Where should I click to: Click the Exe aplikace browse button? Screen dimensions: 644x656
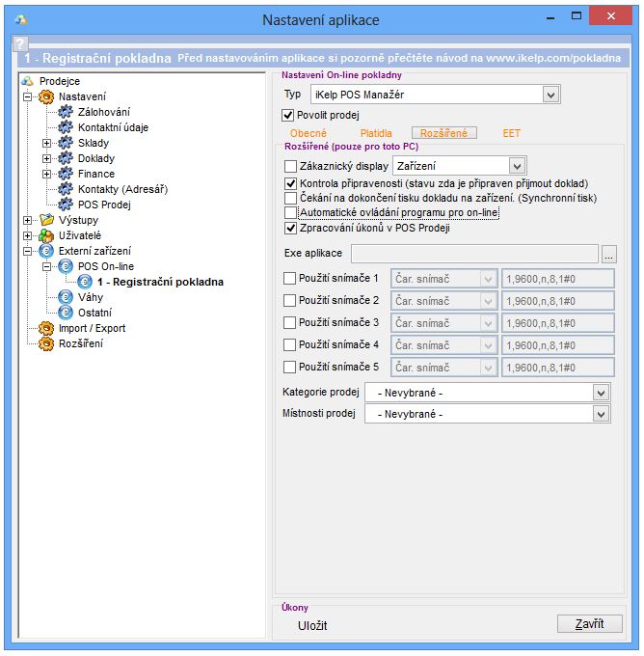[608, 255]
